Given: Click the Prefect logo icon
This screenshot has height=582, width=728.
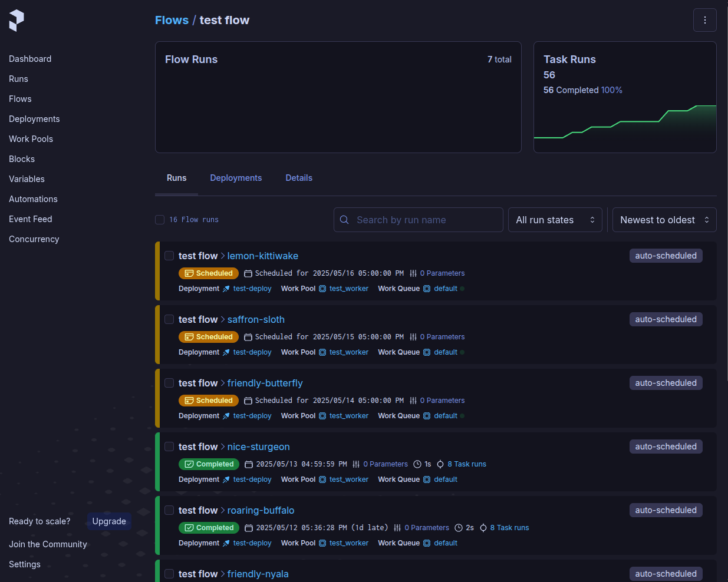Looking at the screenshot, I should point(17,21).
